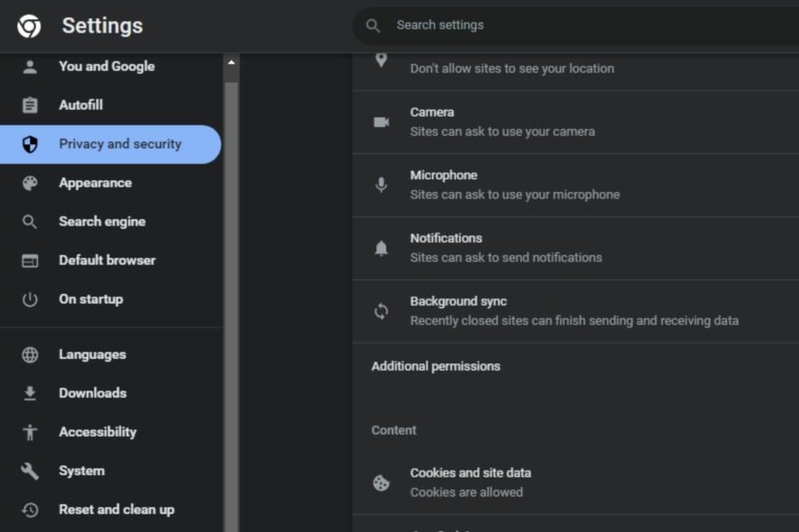Click the Background sync icon
The image size is (799, 532).
(381, 311)
